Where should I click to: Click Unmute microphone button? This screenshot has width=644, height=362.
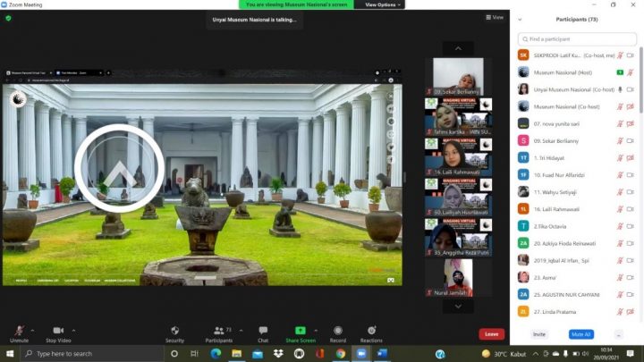(x=19, y=334)
